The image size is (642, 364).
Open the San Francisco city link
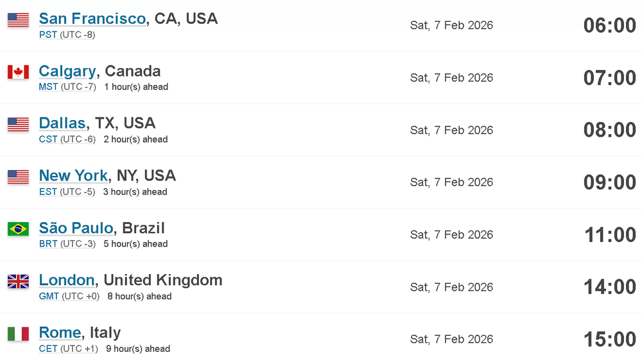coord(92,19)
